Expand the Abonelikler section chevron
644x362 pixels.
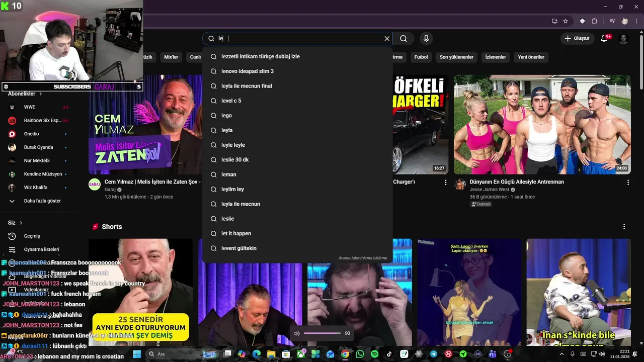coord(41,94)
